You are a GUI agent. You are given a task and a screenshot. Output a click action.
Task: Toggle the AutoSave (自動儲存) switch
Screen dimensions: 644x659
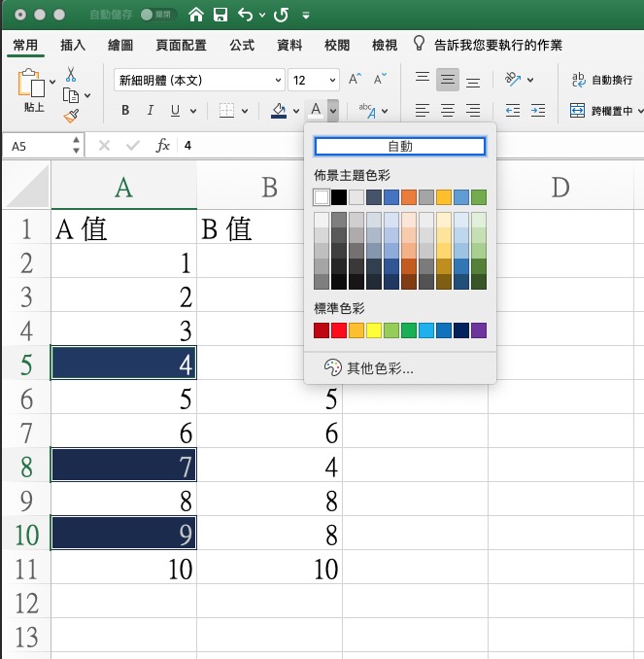[154, 16]
